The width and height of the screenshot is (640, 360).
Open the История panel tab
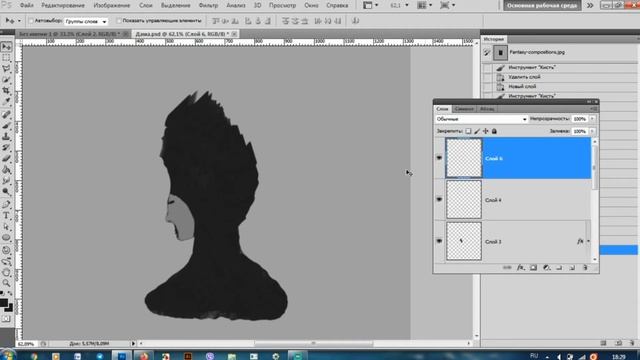pos(493,39)
